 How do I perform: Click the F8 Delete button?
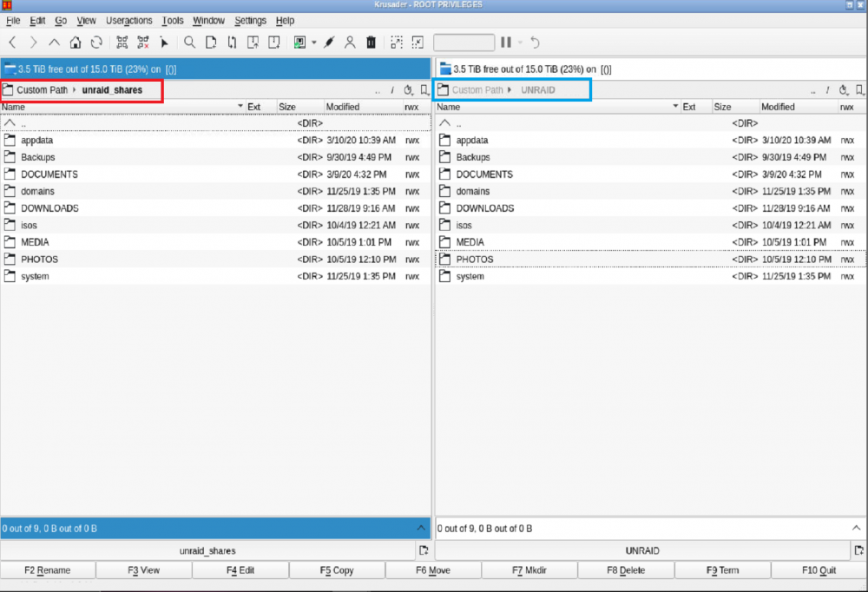626,569
